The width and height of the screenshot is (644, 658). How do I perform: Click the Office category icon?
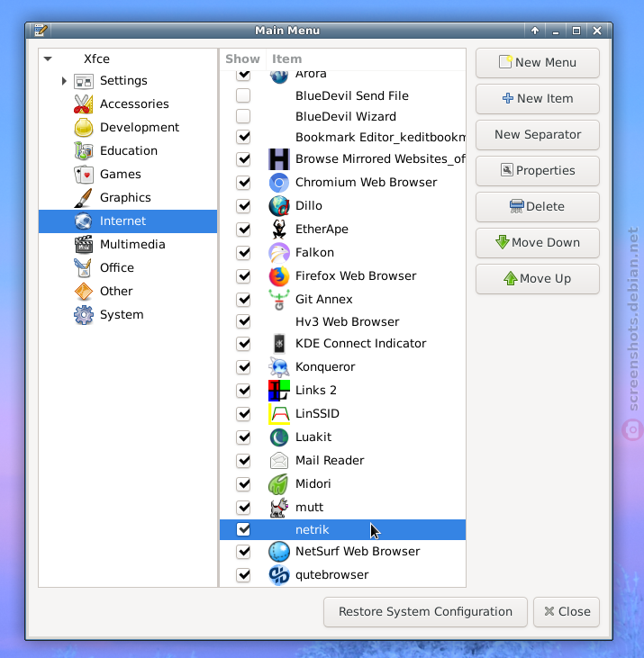click(x=84, y=268)
